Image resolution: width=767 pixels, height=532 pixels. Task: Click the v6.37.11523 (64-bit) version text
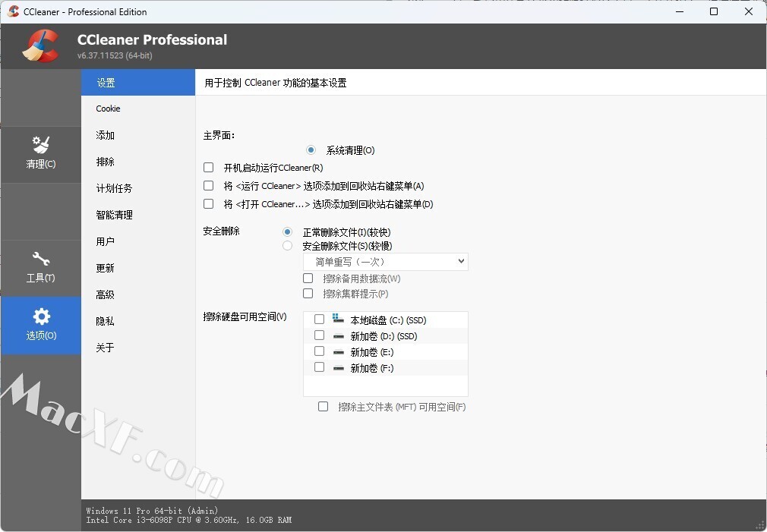pos(115,55)
